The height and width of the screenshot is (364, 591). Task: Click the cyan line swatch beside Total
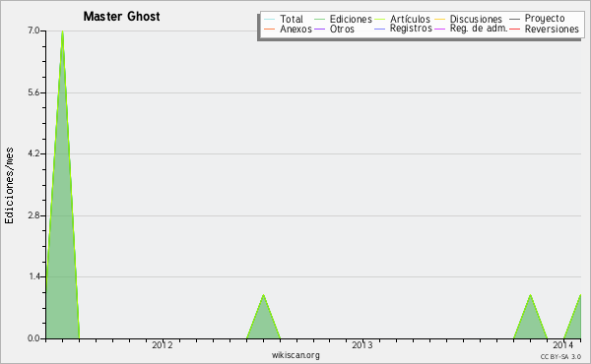270,19
